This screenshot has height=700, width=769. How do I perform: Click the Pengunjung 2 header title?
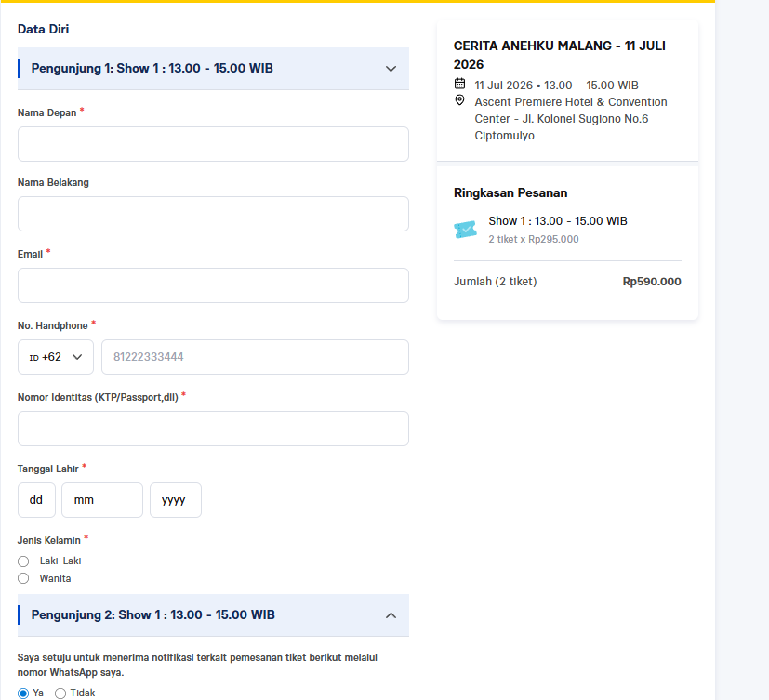[153, 614]
